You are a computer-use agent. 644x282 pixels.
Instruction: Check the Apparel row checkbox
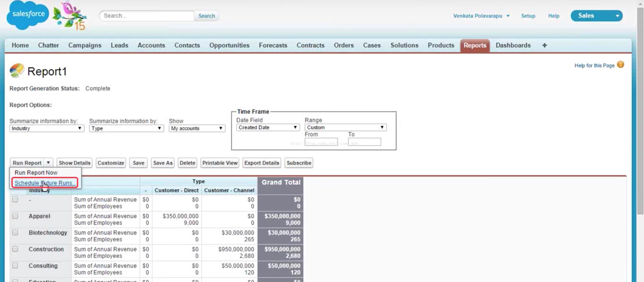tap(15, 216)
